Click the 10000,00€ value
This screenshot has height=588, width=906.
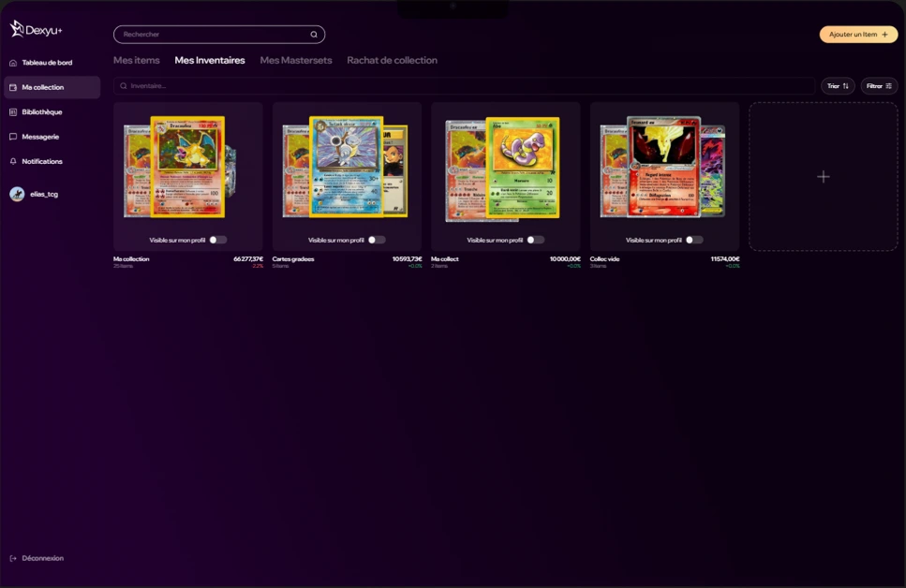[x=565, y=259]
